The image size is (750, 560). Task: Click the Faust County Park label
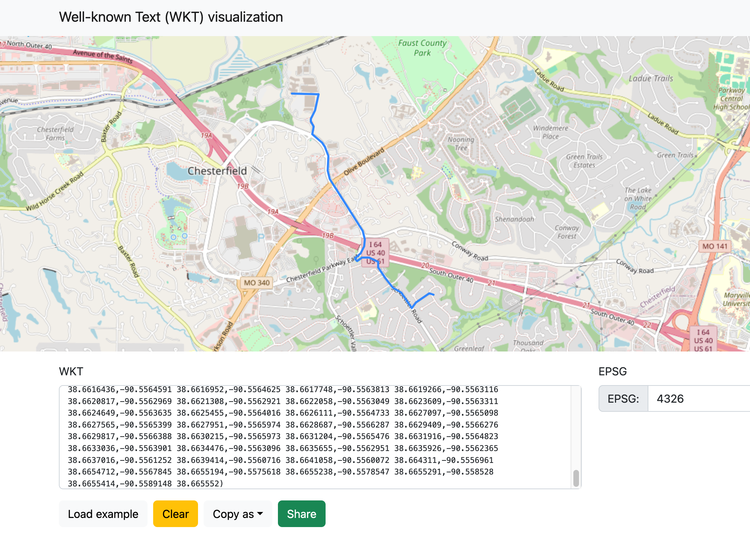coord(422,48)
